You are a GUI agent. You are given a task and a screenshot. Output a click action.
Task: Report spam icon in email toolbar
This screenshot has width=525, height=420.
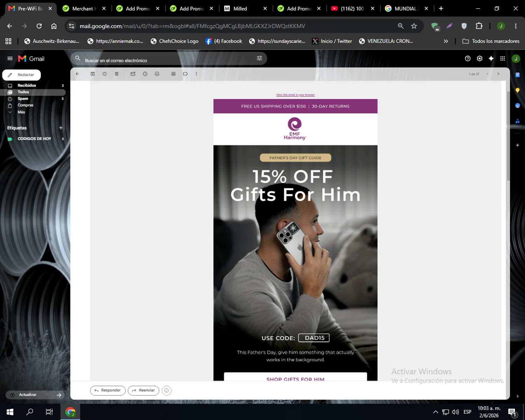tap(105, 74)
